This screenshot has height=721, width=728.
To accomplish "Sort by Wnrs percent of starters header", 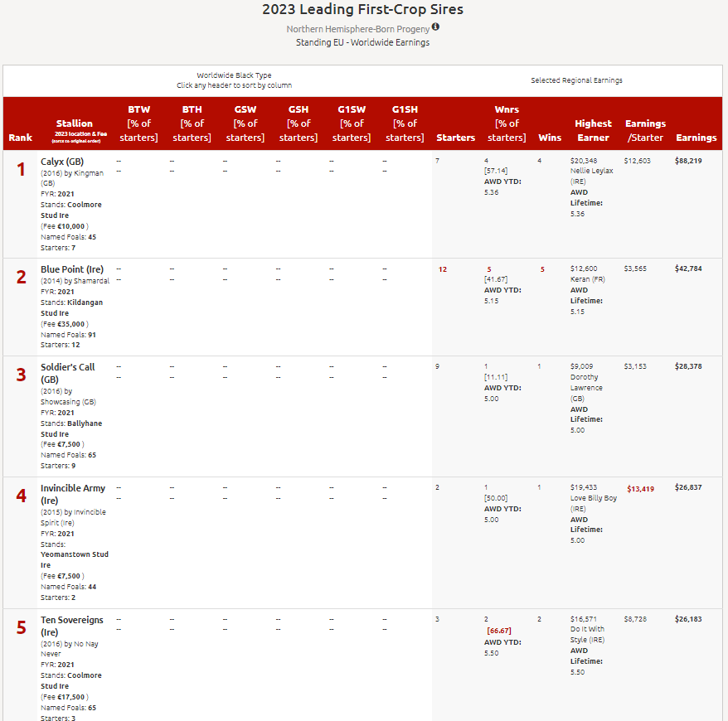I will pyautogui.click(x=507, y=123).
